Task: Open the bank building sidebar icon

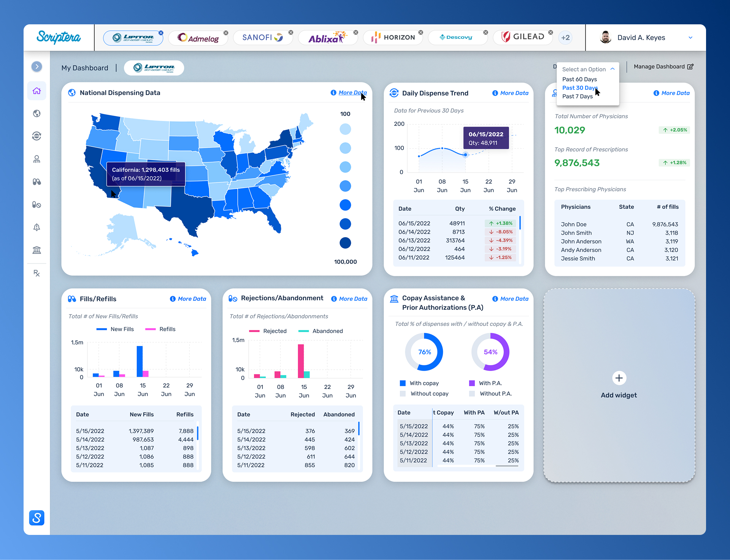Action: [36, 250]
